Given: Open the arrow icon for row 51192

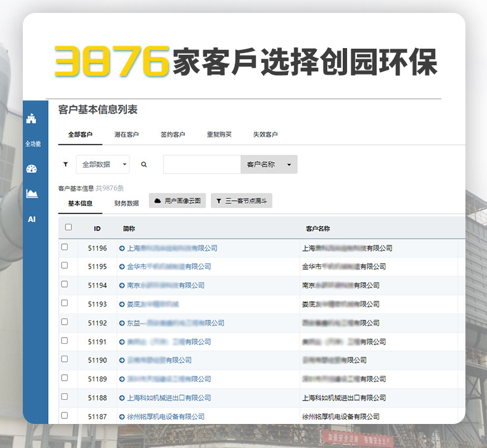Looking at the screenshot, I should click(x=122, y=323).
